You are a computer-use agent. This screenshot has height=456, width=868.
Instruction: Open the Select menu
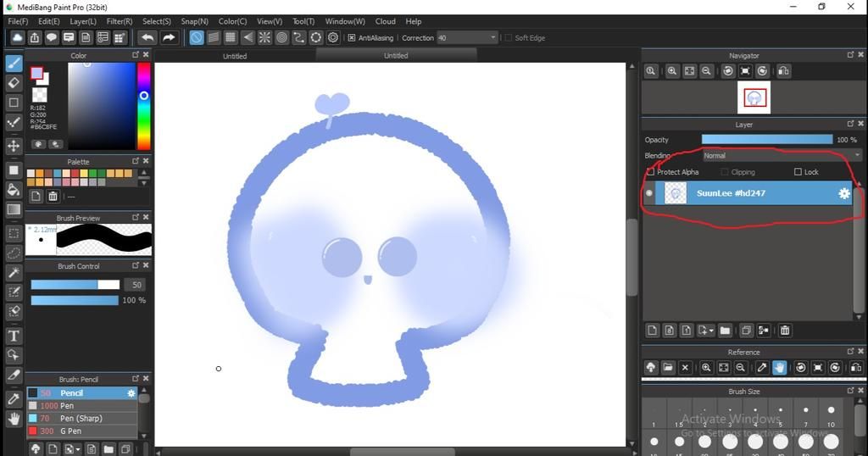click(x=157, y=21)
